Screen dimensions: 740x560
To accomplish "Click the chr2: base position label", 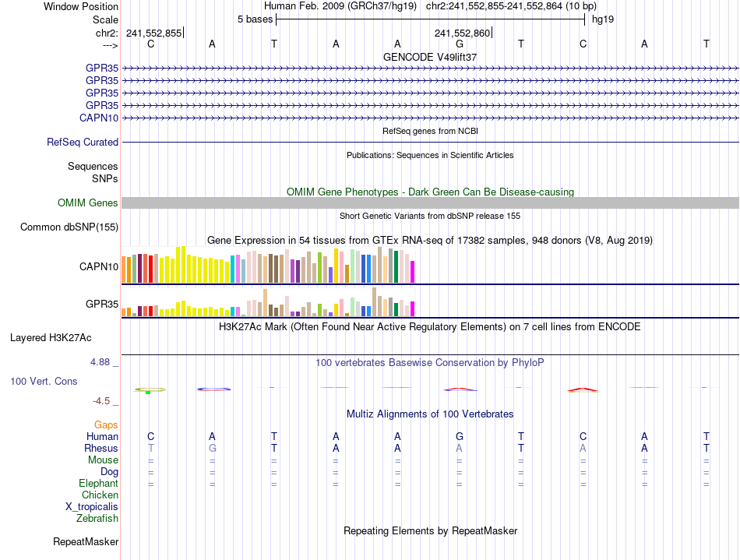I will click(x=107, y=33).
